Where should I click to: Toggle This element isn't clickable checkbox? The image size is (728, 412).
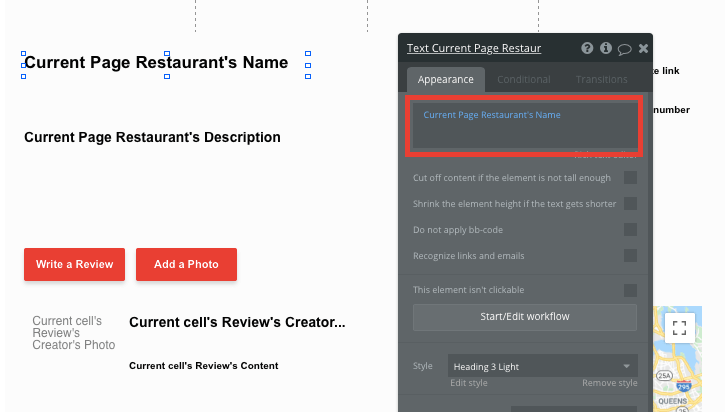630,290
